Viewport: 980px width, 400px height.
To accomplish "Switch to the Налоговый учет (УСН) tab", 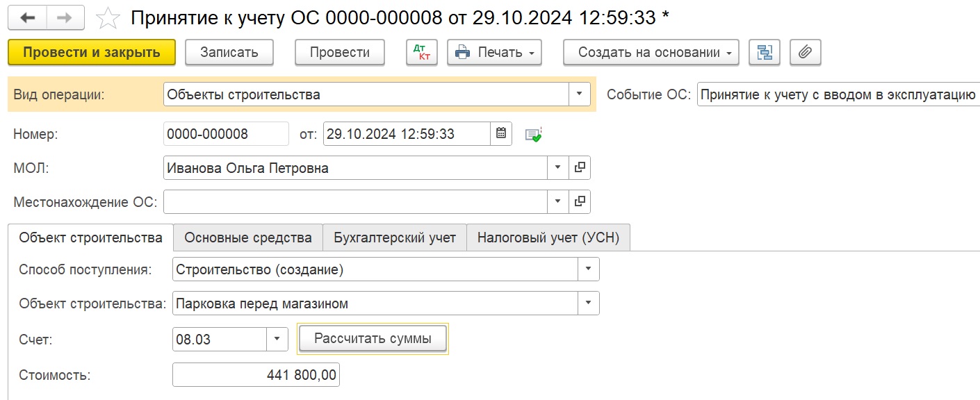I will click(548, 237).
